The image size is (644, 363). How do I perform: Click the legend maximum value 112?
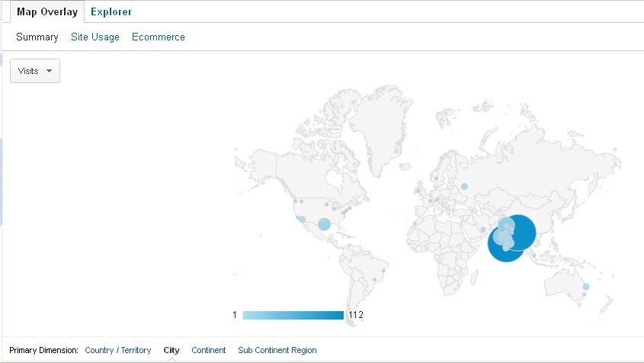tap(356, 315)
